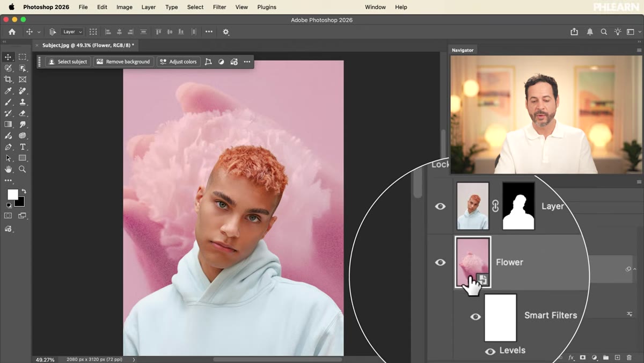The image size is (644, 363).
Task: Select the Clone Stamp tool
Action: pyautogui.click(x=23, y=102)
